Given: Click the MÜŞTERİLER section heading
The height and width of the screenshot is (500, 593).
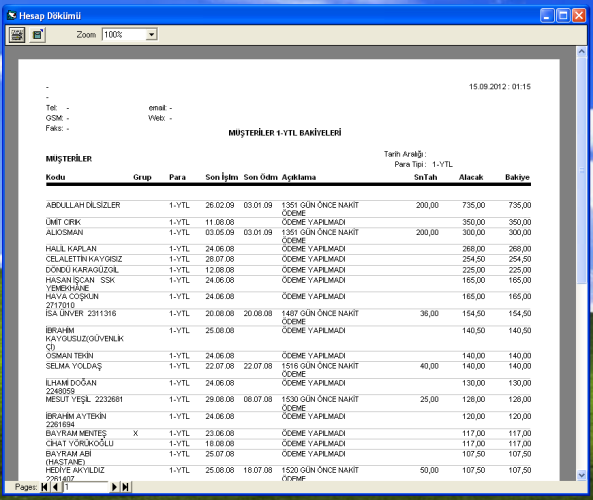Looking at the screenshot, I should tap(69, 159).
